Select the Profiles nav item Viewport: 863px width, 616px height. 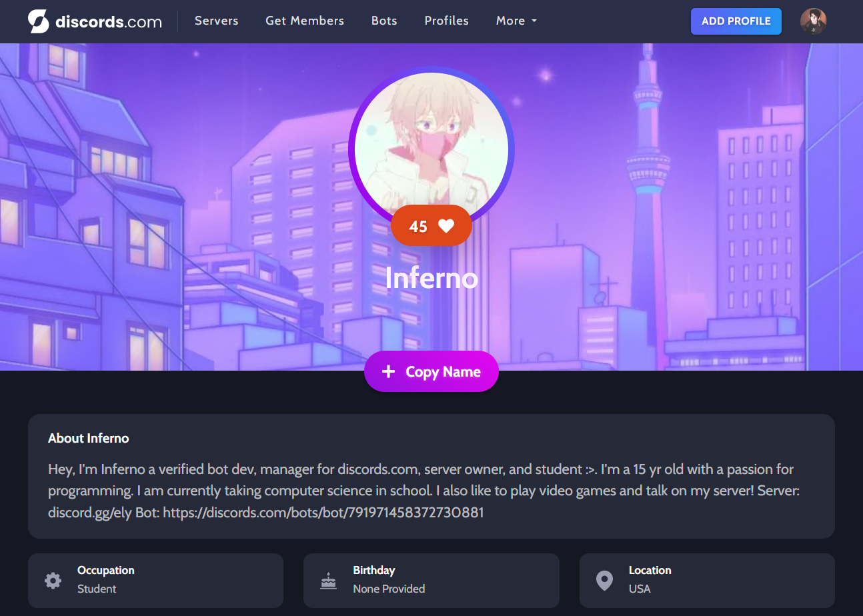click(446, 21)
